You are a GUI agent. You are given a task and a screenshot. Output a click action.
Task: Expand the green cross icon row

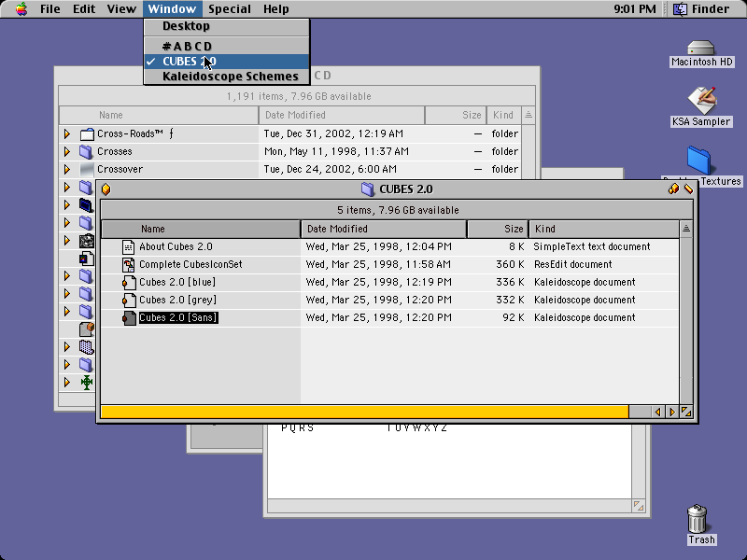pyautogui.click(x=67, y=383)
